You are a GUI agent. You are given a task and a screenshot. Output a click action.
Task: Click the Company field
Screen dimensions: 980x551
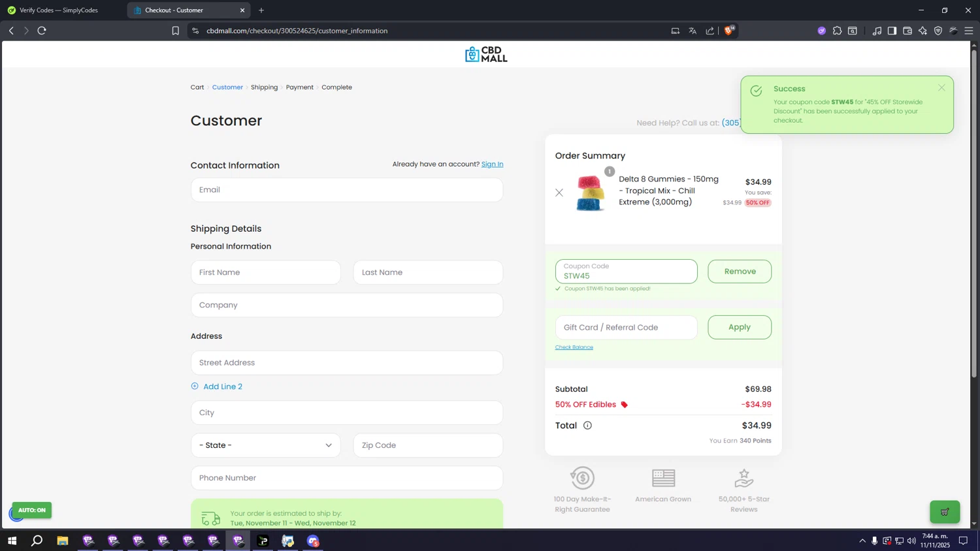tap(347, 305)
